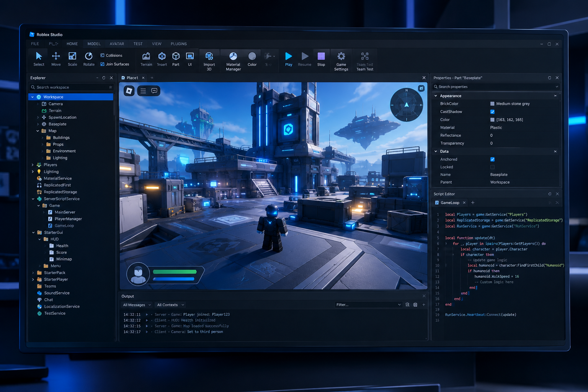Add a new script editor tab
Screen dimensions: 588x392
coord(473,203)
